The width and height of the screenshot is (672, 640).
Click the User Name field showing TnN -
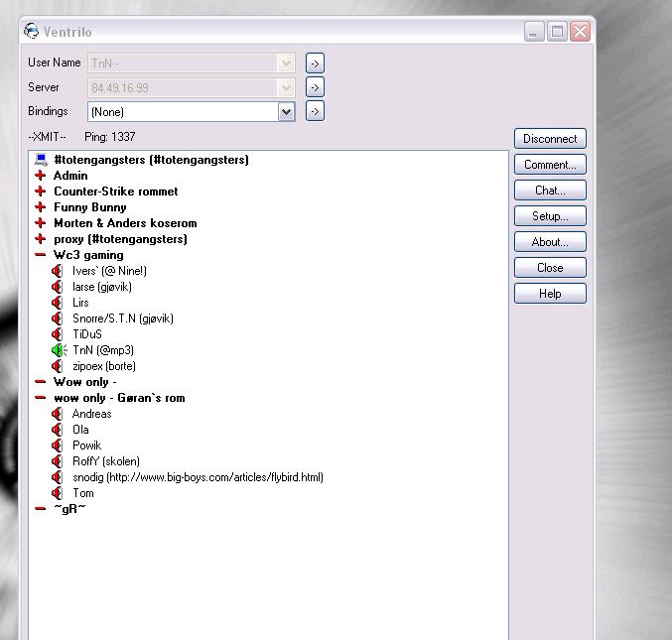[x=192, y=64]
